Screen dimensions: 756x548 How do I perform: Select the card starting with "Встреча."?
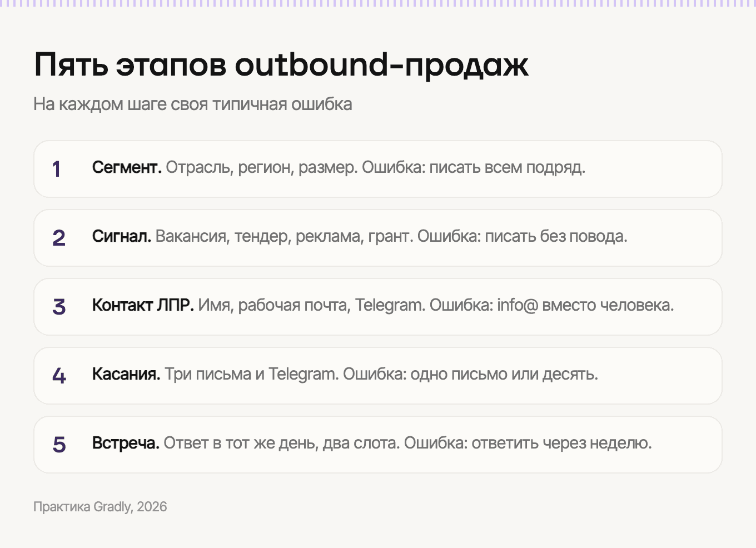pos(378,445)
